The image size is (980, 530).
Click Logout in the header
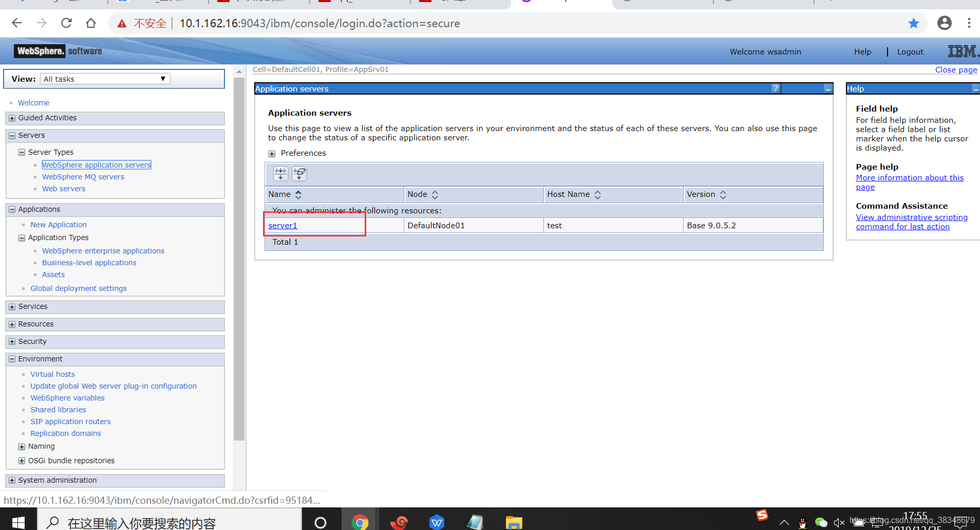coord(910,52)
